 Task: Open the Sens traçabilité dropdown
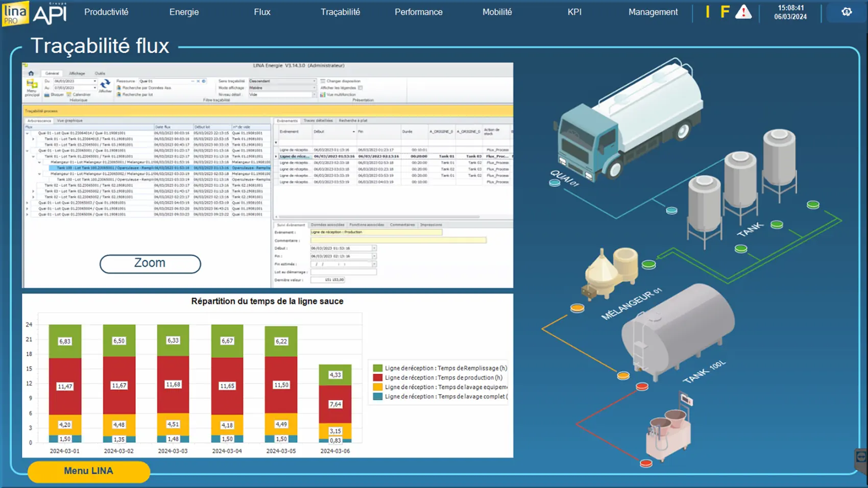[314, 81]
